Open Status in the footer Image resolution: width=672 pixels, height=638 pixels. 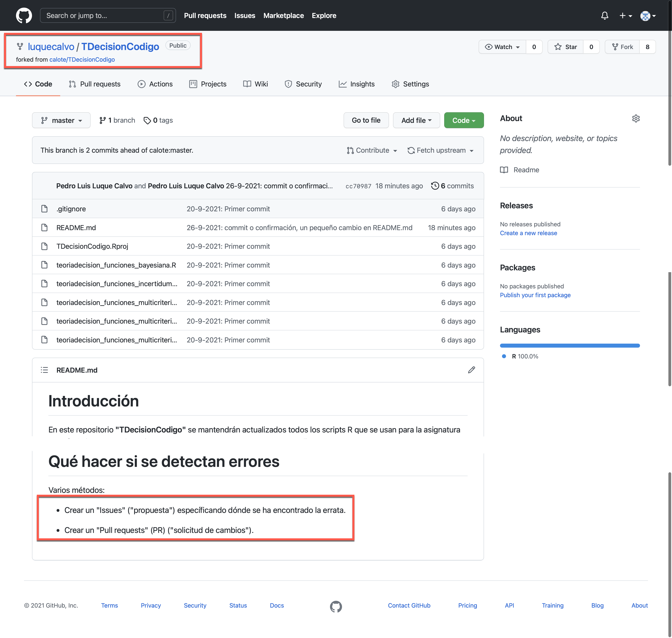tap(238, 605)
